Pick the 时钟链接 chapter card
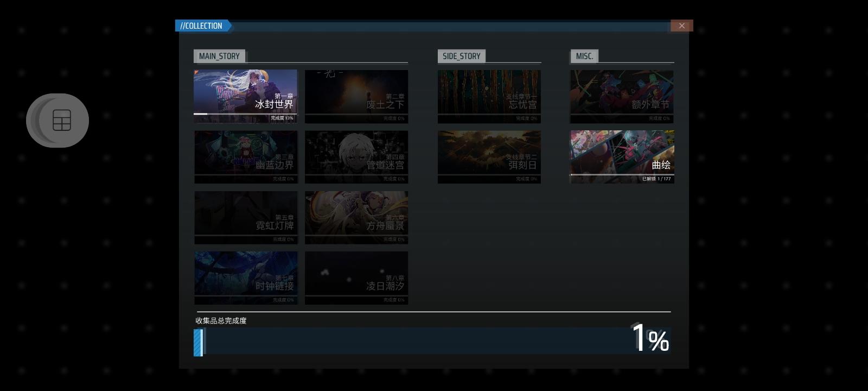 245,278
